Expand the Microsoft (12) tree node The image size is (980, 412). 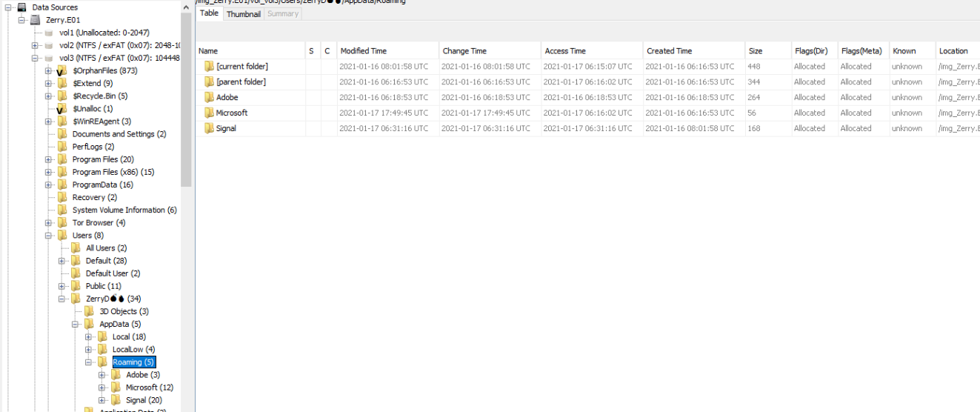pyautogui.click(x=102, y=388)
